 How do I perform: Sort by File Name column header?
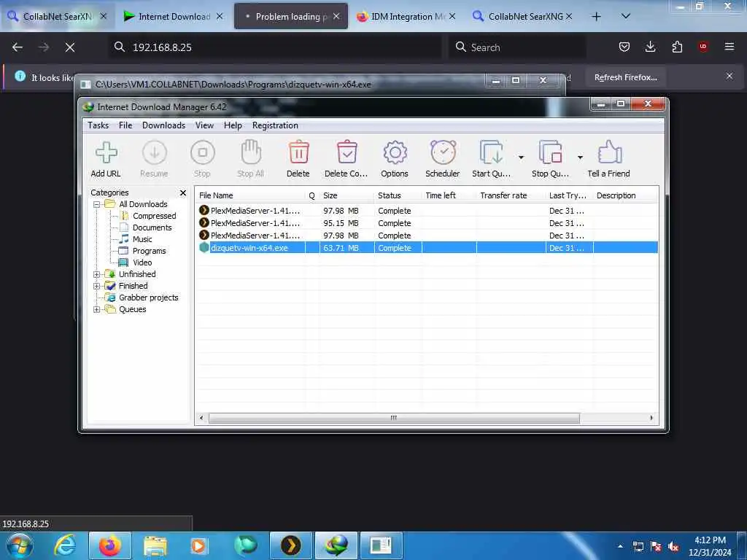[250, 195]
